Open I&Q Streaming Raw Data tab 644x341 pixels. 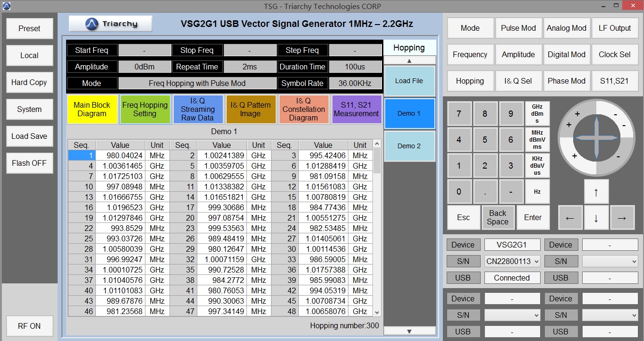tap(198, 109)
